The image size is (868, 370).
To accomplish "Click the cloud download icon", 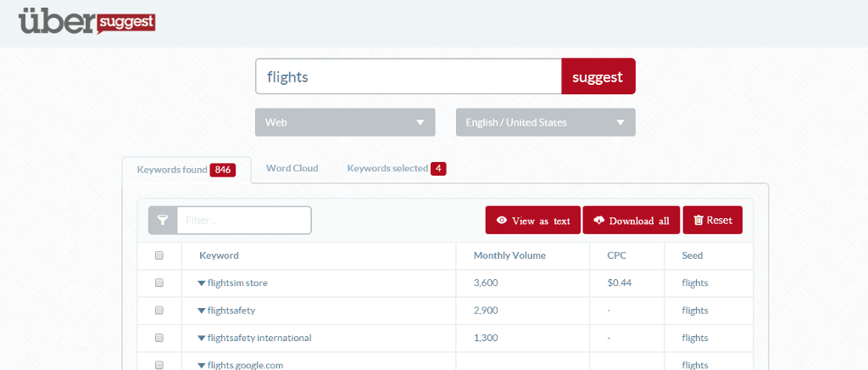I will click(599, 221).
